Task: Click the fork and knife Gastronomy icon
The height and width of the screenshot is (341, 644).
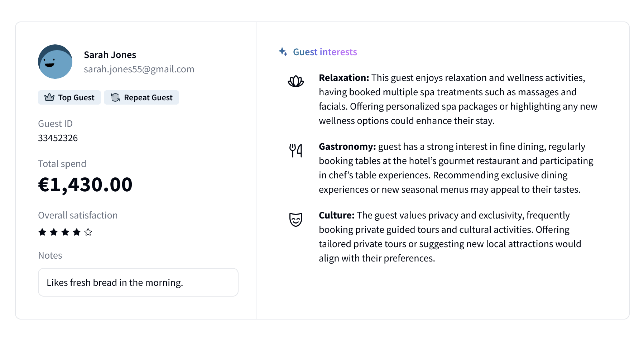Action: click(x=296, y=150)
